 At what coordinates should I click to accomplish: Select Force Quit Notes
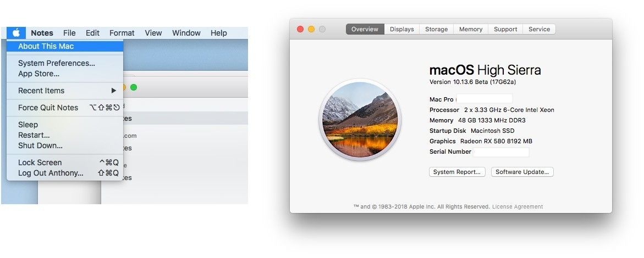tap(48, 108)
